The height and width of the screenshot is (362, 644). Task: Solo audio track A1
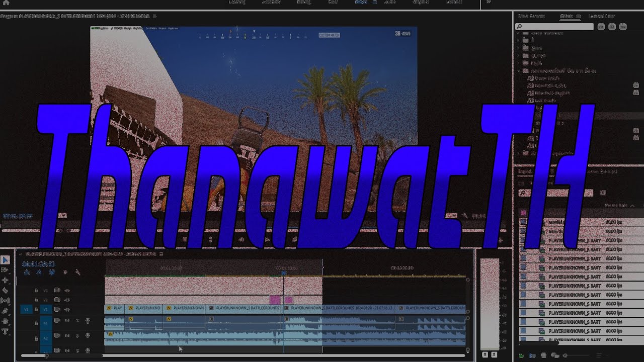click(x=77, y=320)
